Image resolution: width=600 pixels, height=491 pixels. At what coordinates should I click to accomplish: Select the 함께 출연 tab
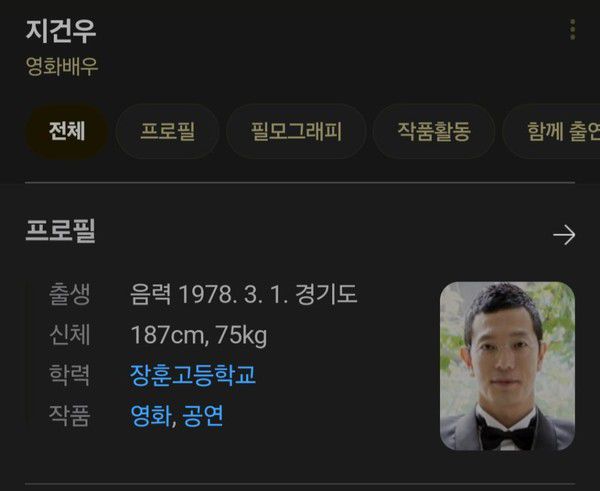[552, 131]
